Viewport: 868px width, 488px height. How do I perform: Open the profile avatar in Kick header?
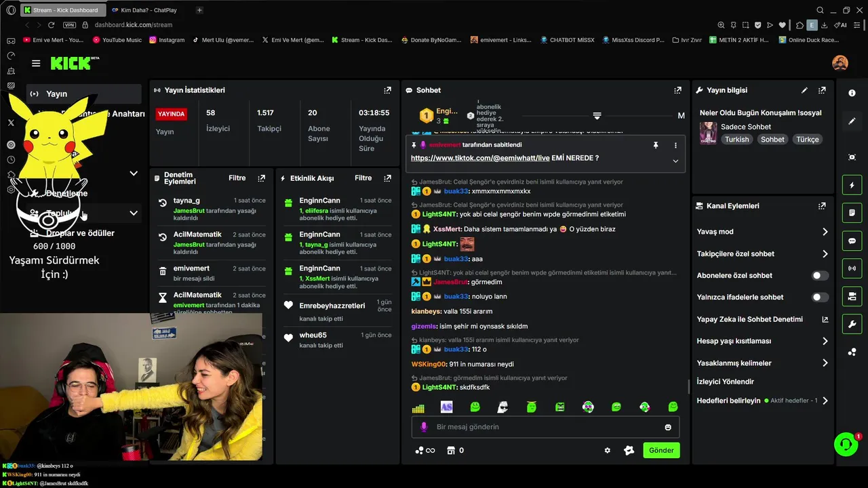pos(840,63)
